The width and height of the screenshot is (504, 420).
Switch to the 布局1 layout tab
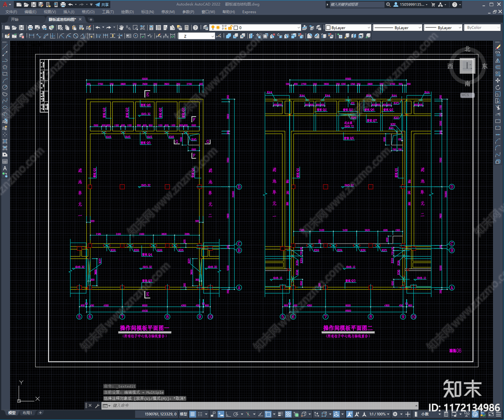tap(27, 413)
